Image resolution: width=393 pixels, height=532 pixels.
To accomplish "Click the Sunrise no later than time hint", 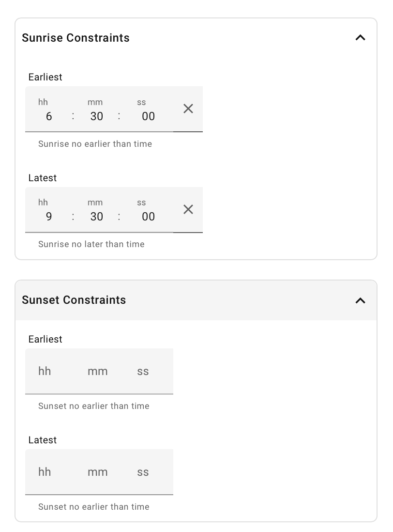I will pos(91,244).
